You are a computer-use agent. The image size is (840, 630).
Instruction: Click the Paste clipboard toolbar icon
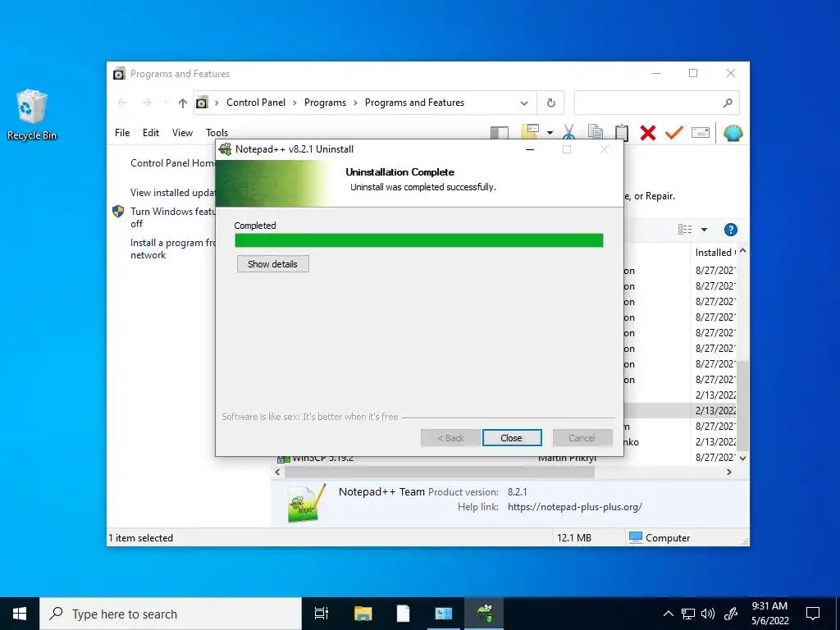coord(622,132)
